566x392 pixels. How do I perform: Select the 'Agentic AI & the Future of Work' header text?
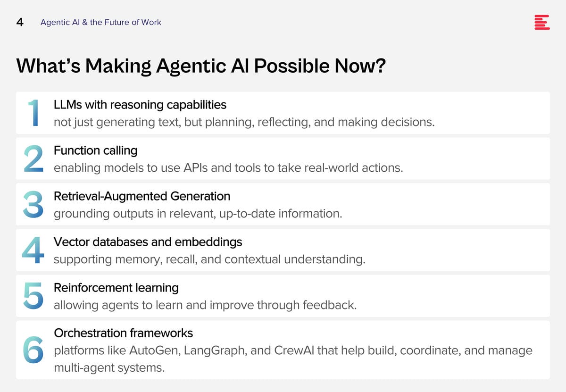click(x=101, y=22)
